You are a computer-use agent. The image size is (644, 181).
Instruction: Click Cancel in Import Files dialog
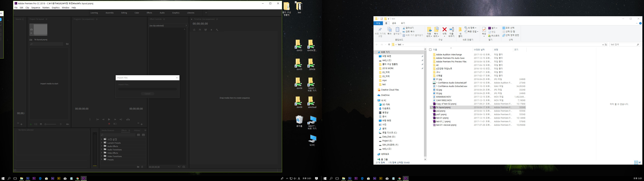tap(148, 94)
